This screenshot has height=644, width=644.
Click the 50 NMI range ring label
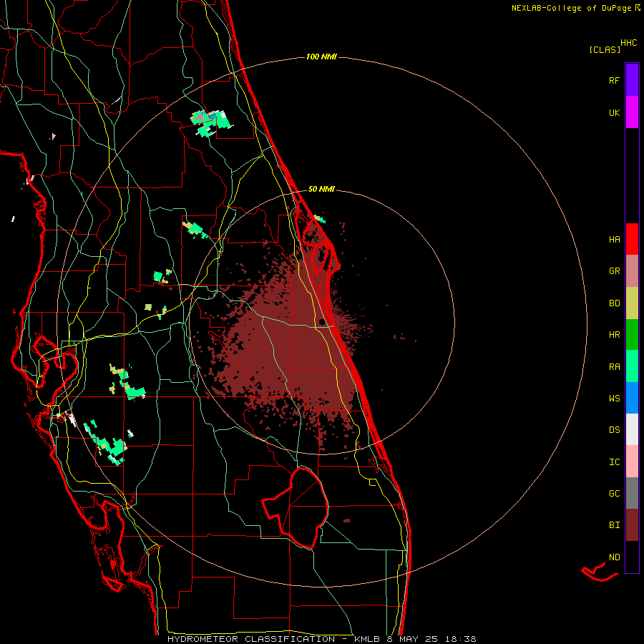[x=321, y=189]
